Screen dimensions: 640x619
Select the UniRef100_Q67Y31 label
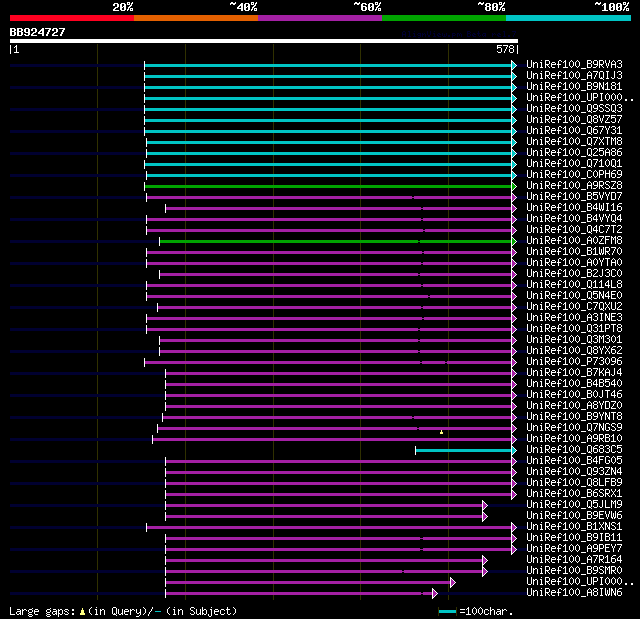tap(574, 131)
